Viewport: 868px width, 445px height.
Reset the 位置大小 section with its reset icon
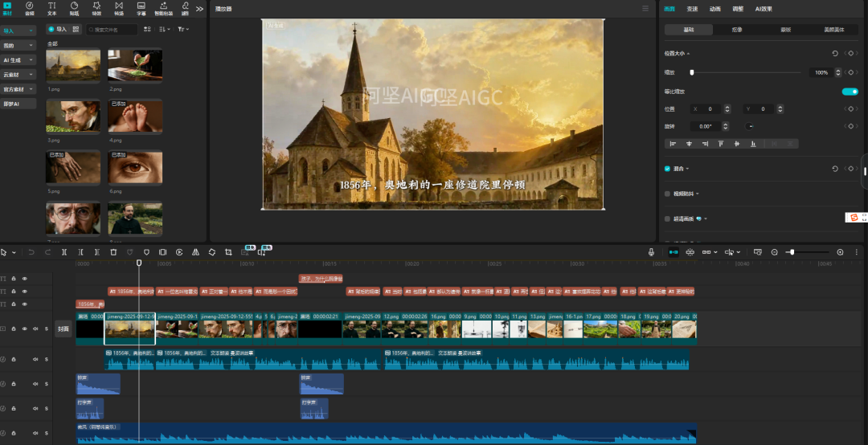pos(835,53)
